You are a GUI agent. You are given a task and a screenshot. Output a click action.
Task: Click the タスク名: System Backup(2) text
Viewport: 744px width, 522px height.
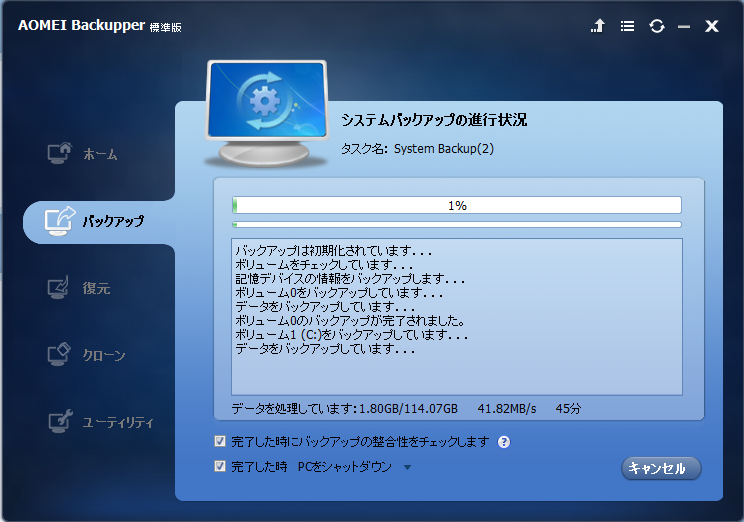click(x=418, y=149)
